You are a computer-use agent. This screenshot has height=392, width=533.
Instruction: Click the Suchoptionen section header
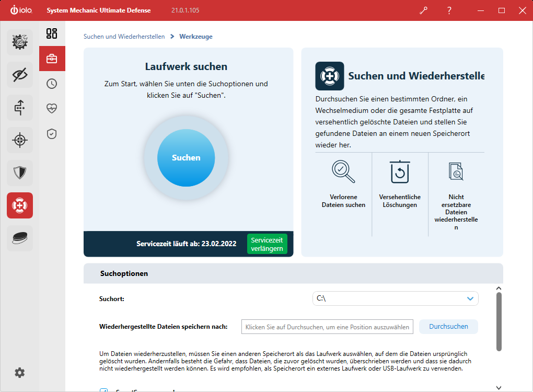pos(293,273)
